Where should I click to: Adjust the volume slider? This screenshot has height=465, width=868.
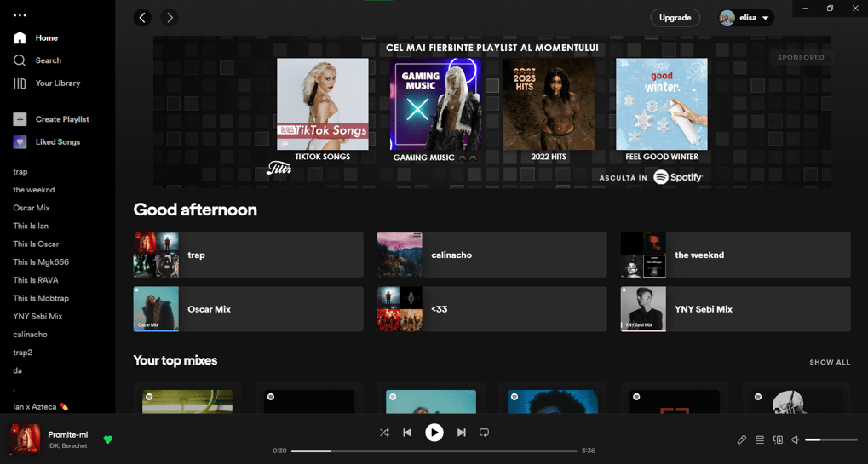tap(831, 439)
